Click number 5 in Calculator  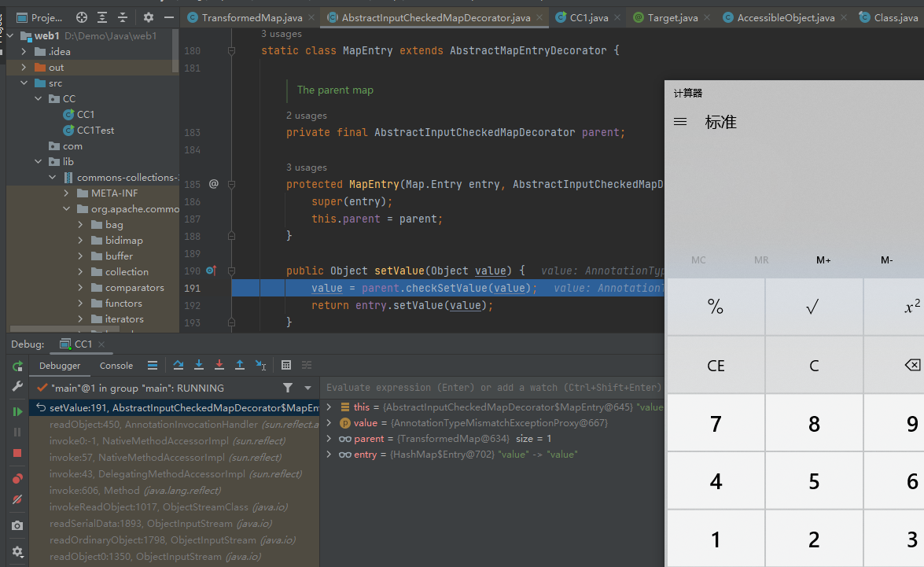coord(814,481)
